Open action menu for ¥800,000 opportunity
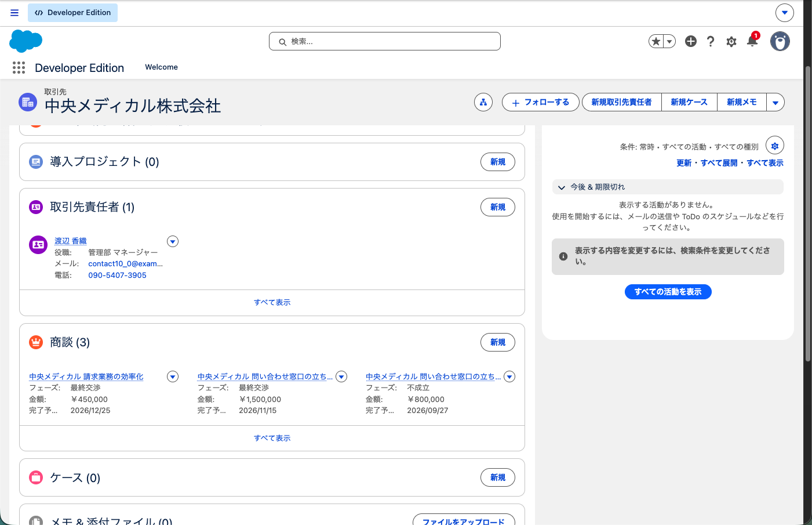 (x=509, y=376)
